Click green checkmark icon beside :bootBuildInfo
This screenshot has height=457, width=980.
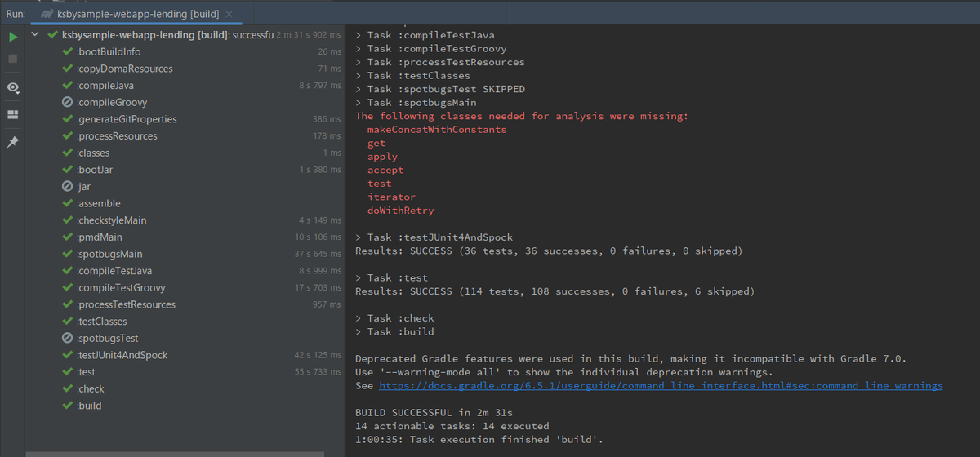point(69,52)
